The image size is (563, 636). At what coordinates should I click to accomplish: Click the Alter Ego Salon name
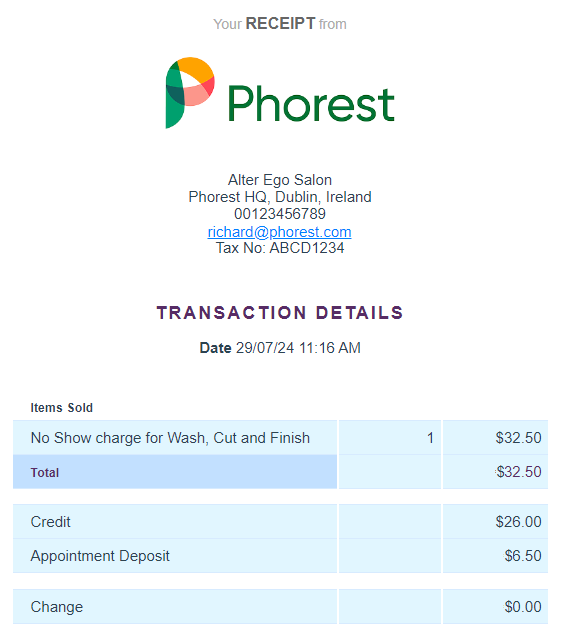tap(280, 180)
